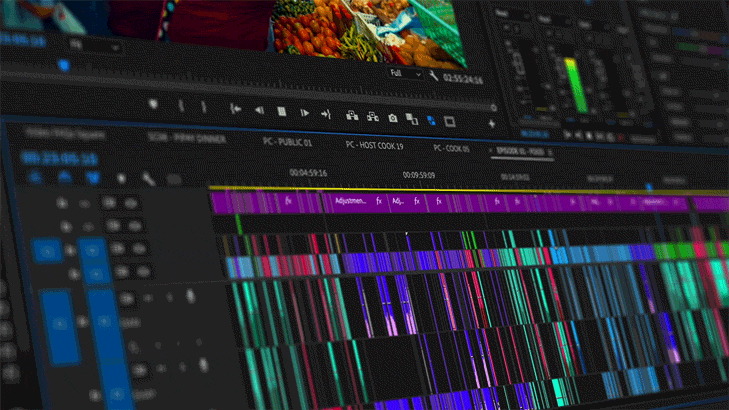Click the Lift button
This screenshot has height=410, width=729.
(x=352, y=115)
